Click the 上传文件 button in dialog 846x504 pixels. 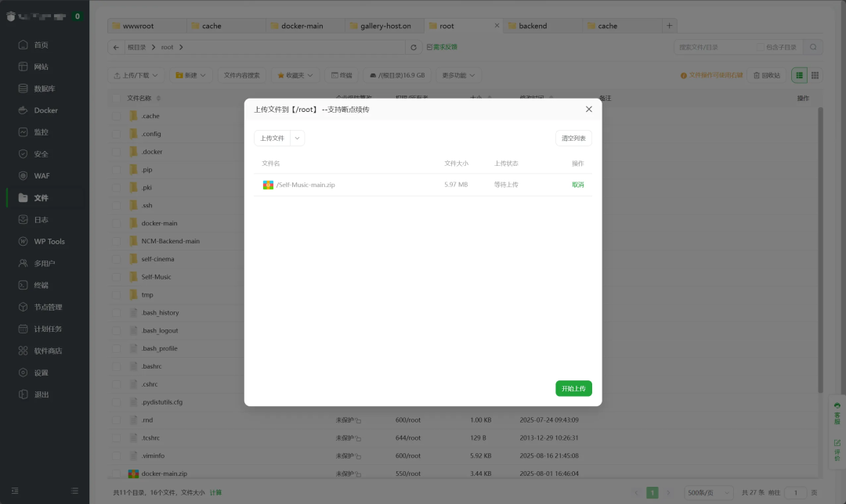[273, 139]
